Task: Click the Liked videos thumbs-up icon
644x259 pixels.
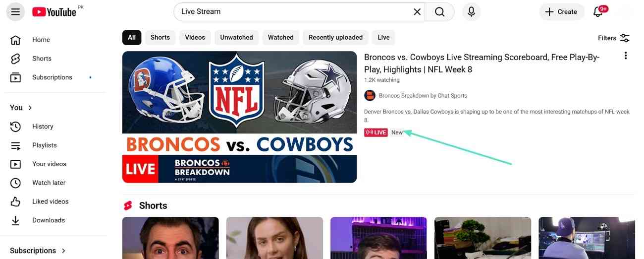Action: [x=15, y=201]
